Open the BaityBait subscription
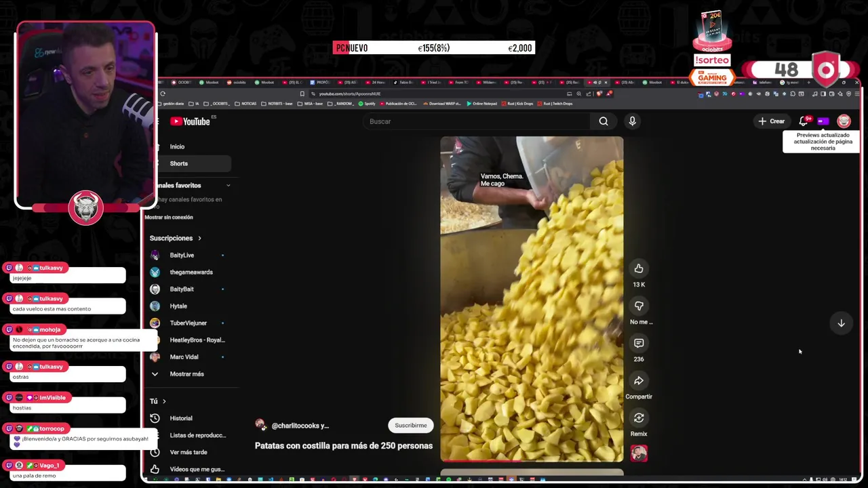The image size is (868, 488). pyautogui.click(x=182, y=289)
